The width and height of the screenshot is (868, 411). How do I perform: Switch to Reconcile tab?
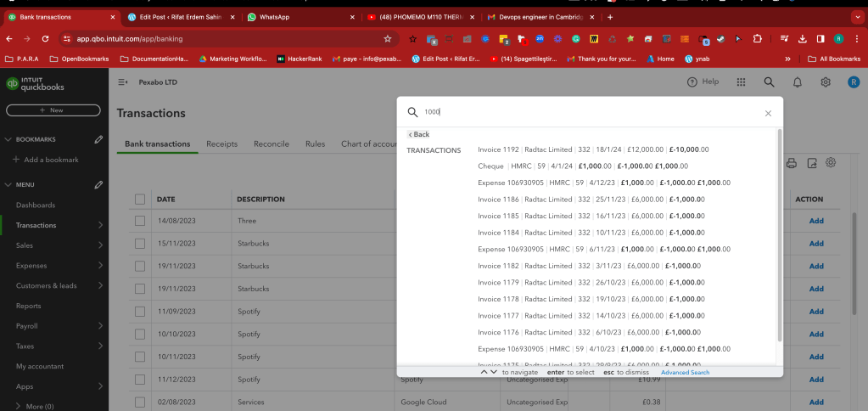pos(272,144)
